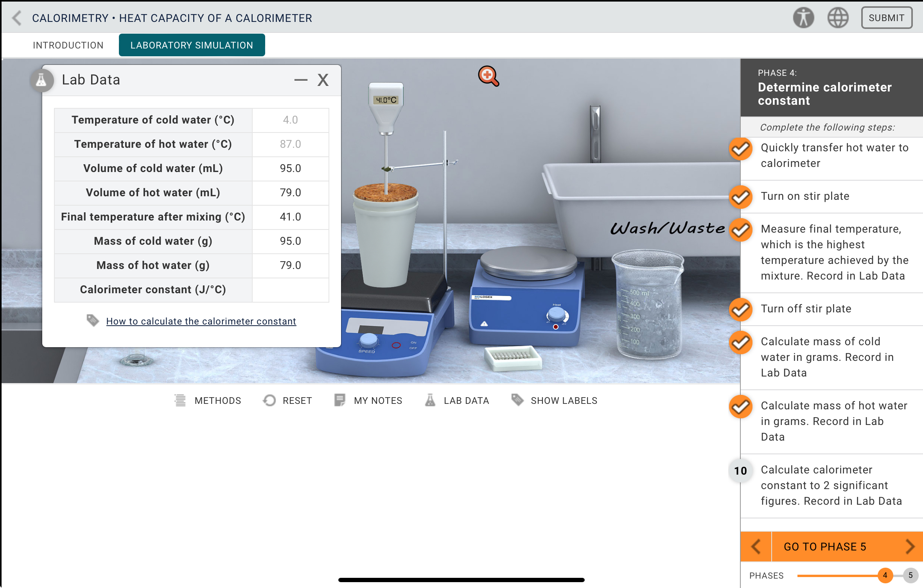Click the checkmark for Turn off stir plate
This screenshot has height=588, width=923.
pos(740,309)
